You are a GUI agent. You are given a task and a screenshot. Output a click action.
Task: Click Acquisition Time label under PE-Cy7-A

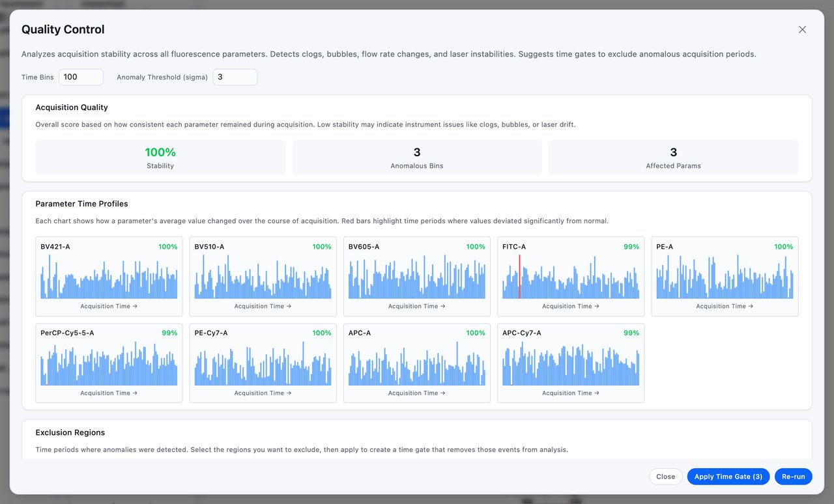(263, 393)
